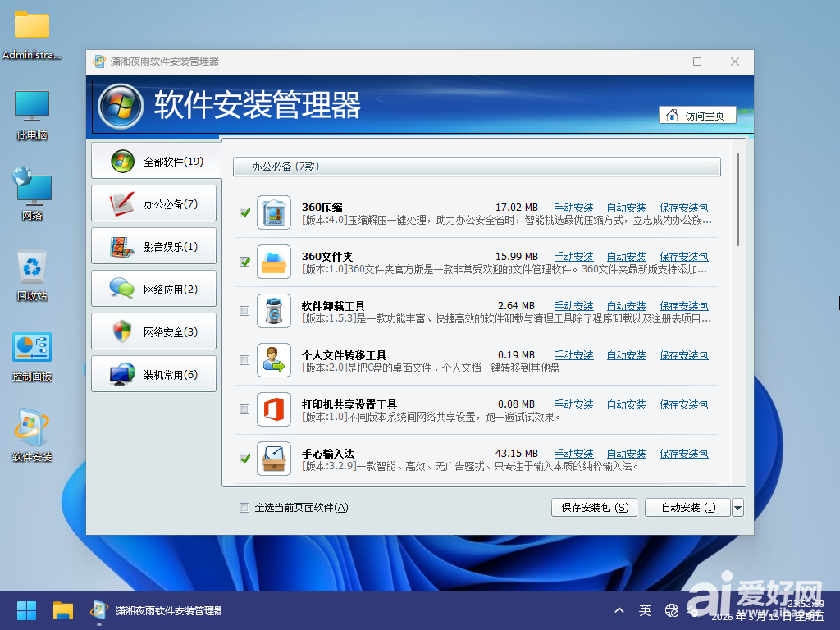Click 自动安装 link for 打印机共享设置工具

click(626, 405)
